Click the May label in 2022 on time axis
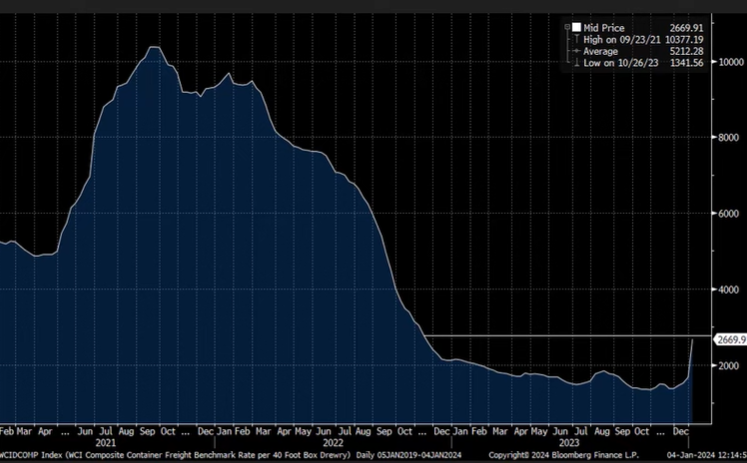The image size is (747, 463). (x=303, y=432)
